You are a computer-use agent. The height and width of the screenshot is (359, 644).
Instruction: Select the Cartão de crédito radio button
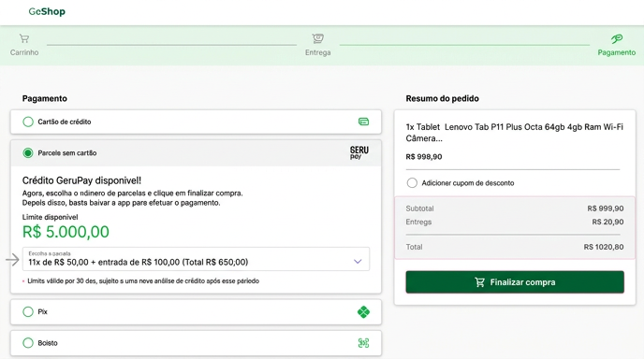[28, 122]
